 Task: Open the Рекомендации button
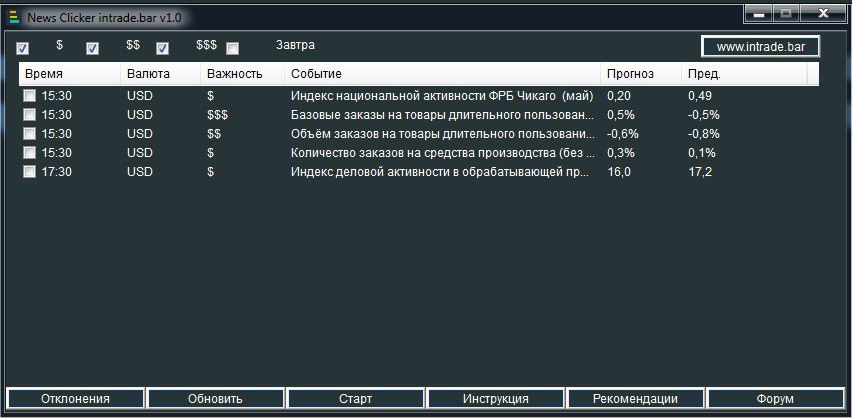pos(635,398)
